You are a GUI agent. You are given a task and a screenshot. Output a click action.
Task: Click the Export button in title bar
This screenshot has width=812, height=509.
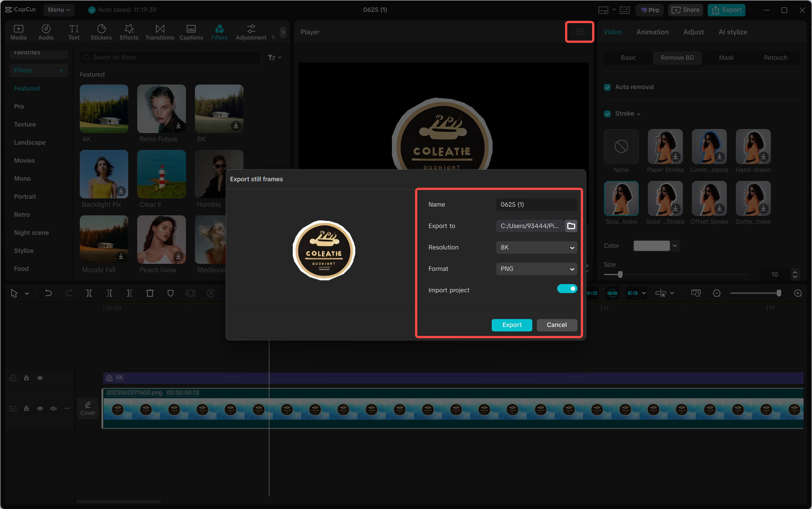[x=727, y=10]
